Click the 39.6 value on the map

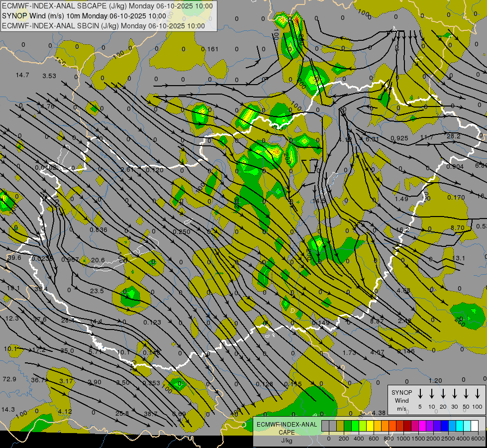(x=14, y=258)
